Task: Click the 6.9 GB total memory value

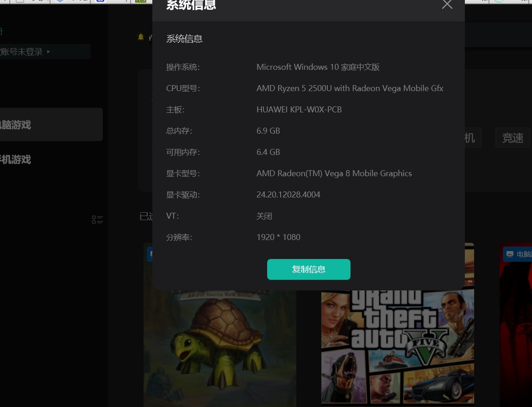Action: click(x=268, y=131)
